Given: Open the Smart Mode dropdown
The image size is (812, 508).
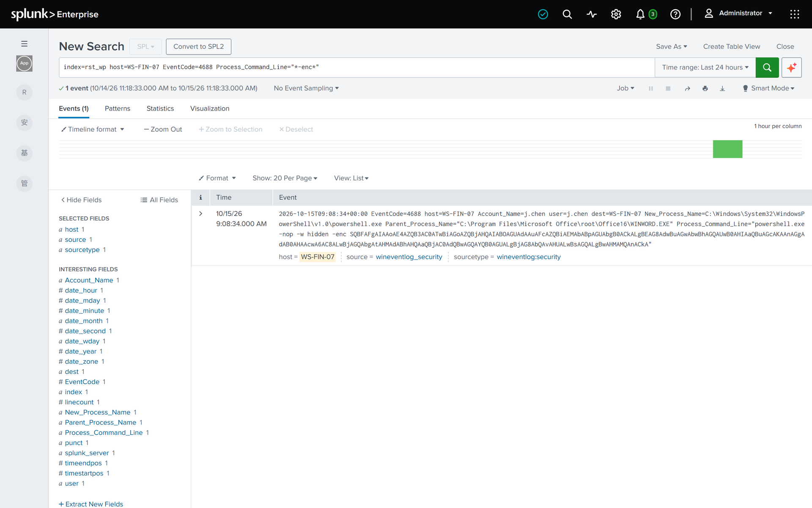Looking at the screenshot, I should coord(768,88).
